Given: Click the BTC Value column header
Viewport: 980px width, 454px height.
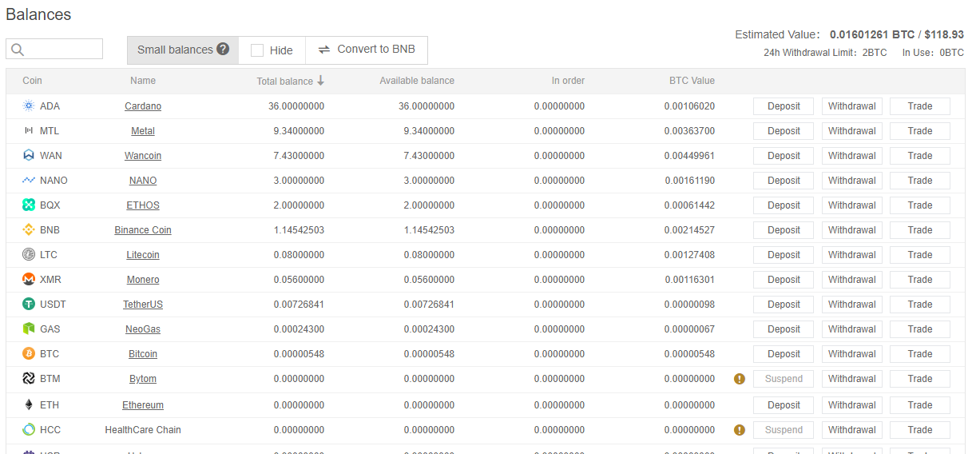Looking at the screenshot, I should tap(692, 81).
